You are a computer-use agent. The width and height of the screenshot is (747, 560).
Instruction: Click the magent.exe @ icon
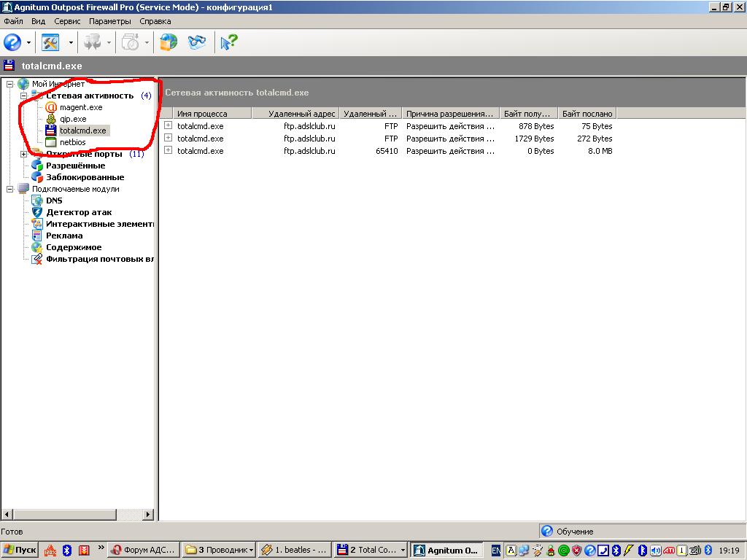51,107
